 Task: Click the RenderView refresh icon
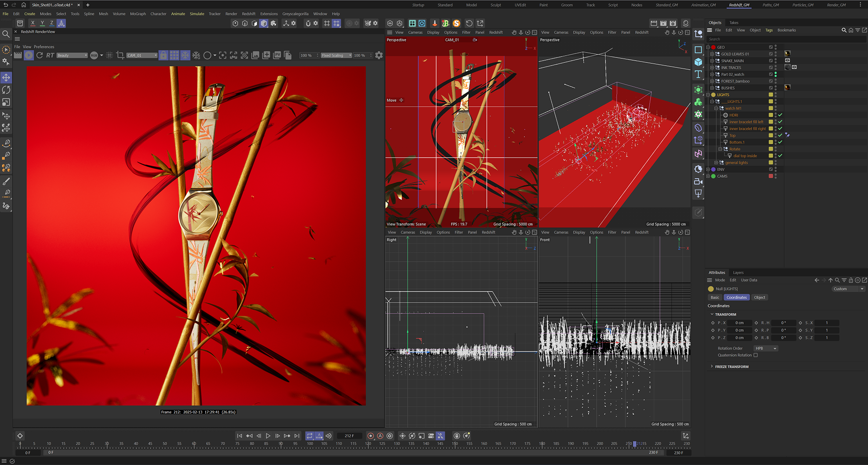(40, 55)
